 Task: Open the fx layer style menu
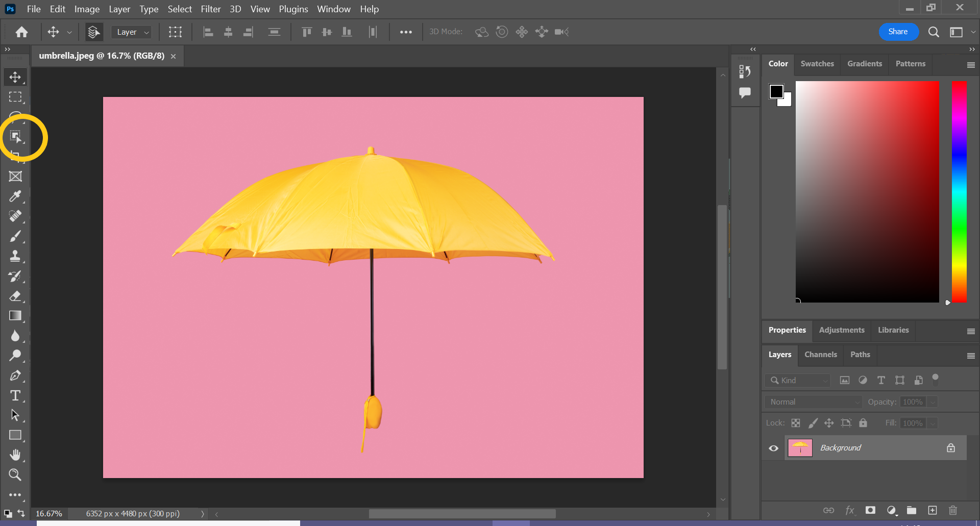pyautogui.click(x=850, y=510)
